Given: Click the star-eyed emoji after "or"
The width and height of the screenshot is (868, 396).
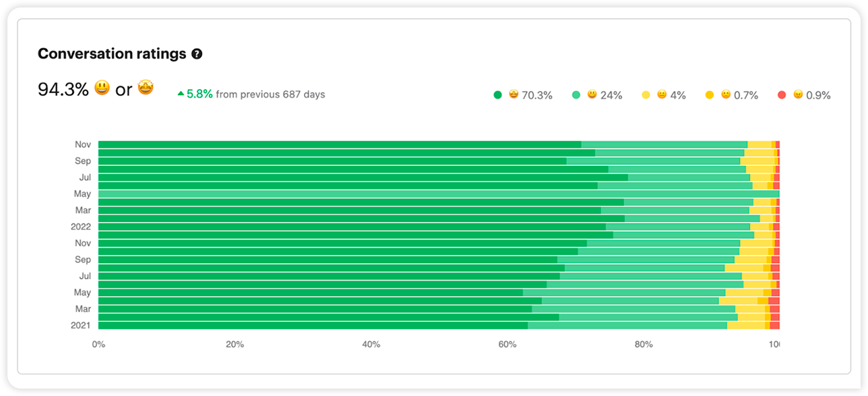Looking at the screenshot, I should (146, 88).
